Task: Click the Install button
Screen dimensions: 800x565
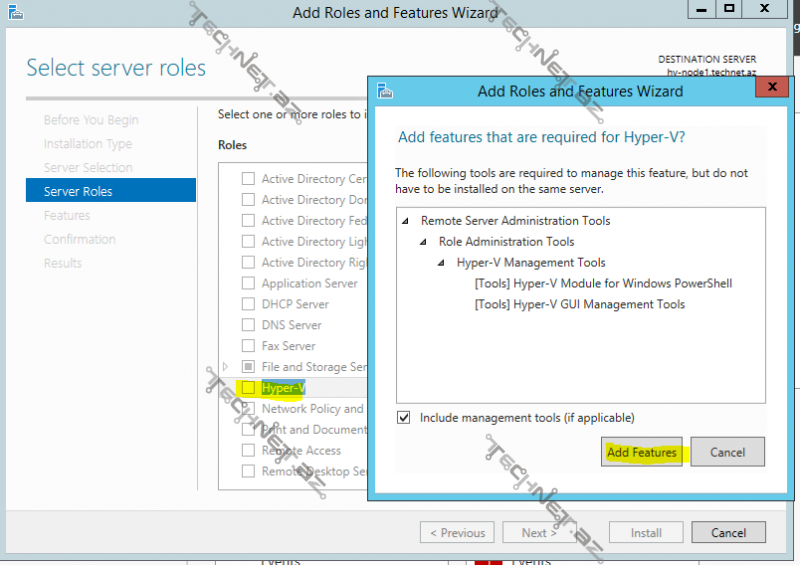Action: [x=646, y=532]
